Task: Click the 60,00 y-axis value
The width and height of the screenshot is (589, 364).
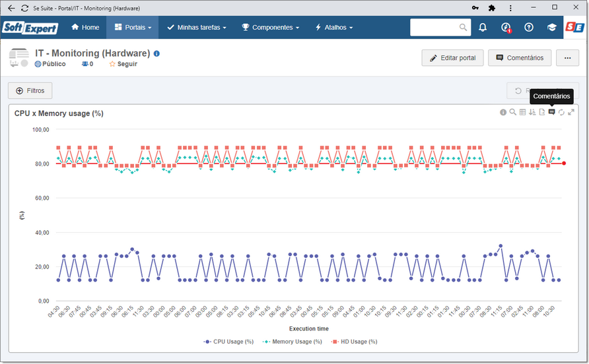Action: 42,198
